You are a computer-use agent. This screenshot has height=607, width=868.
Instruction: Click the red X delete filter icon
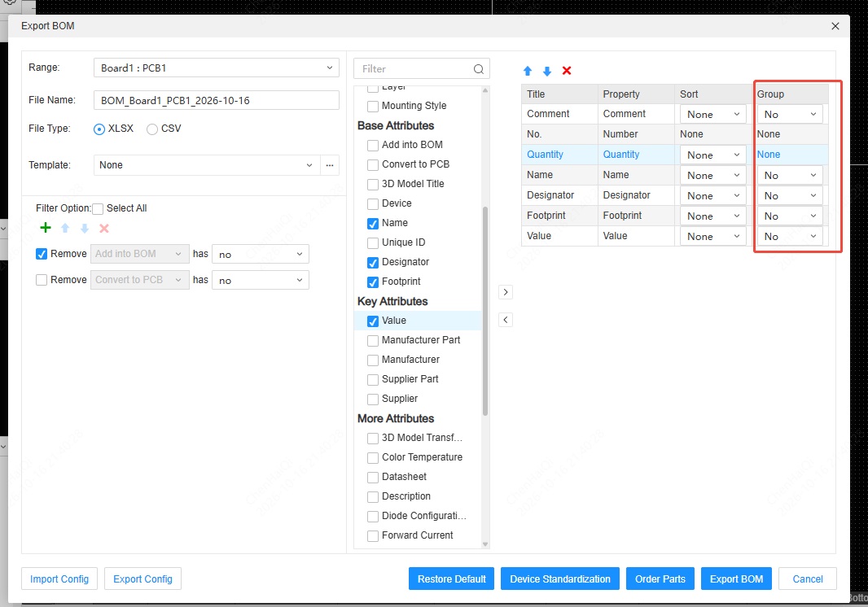point(104,227)
